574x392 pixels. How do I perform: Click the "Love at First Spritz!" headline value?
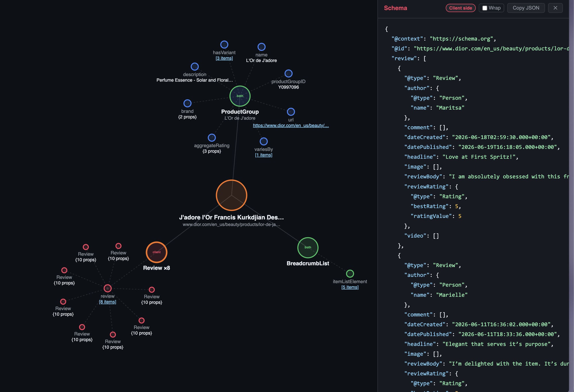click(479, 157)
